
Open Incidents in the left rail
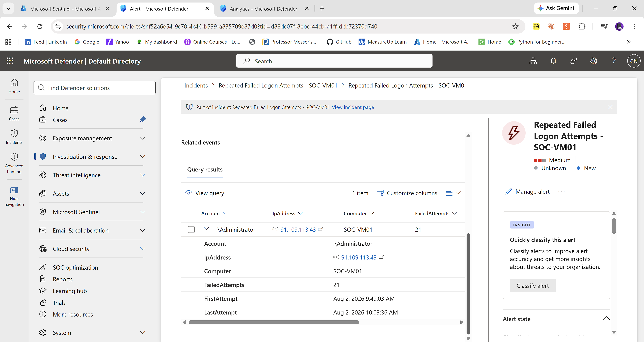(14, 137)
